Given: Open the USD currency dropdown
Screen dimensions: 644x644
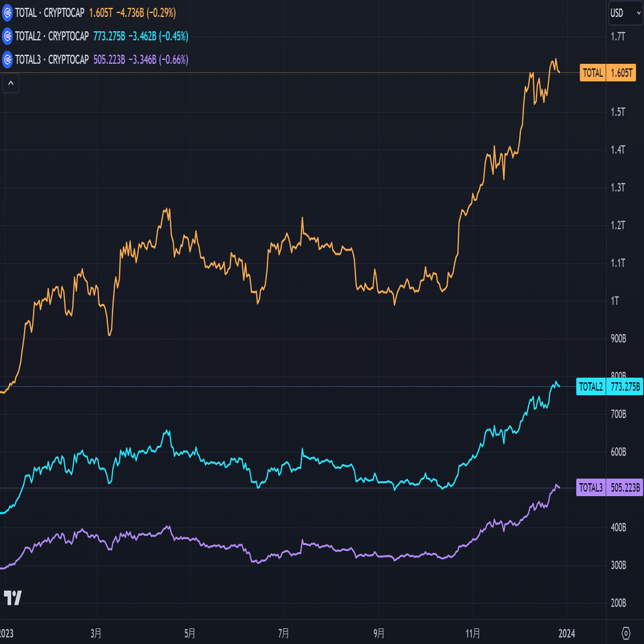Looking at the screenshot, I should coord(624,13).
